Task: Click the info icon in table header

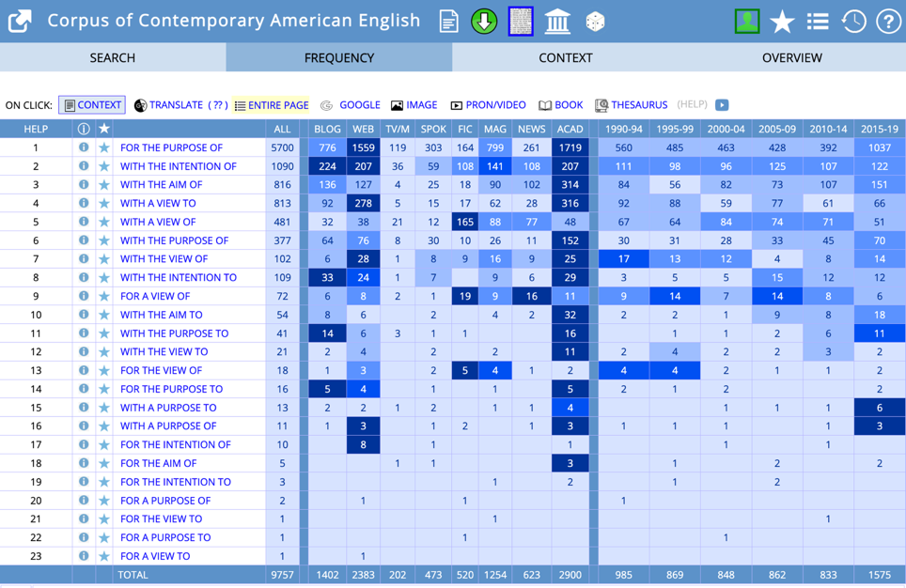Action: (84, 129)
